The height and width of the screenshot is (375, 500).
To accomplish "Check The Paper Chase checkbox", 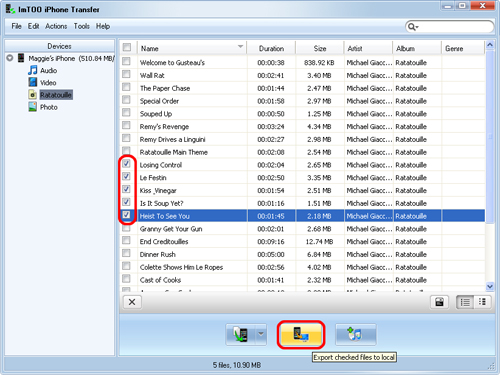I will pos(126,87).
